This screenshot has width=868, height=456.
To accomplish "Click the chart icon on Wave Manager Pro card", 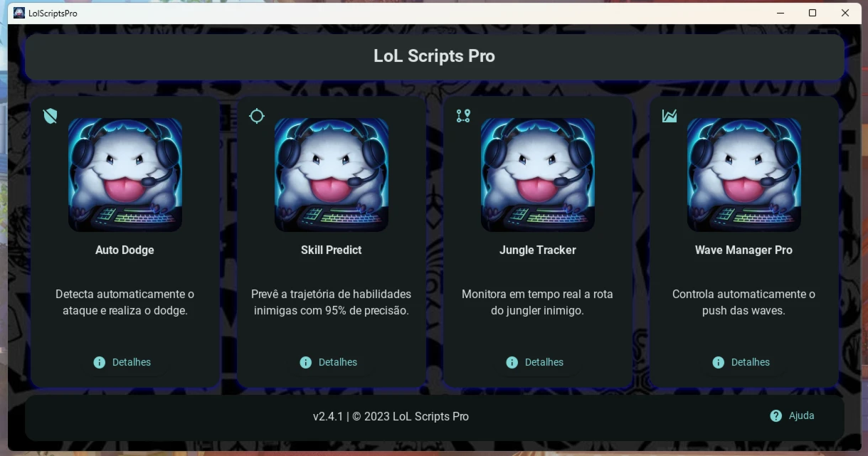I will coord(669,116).
